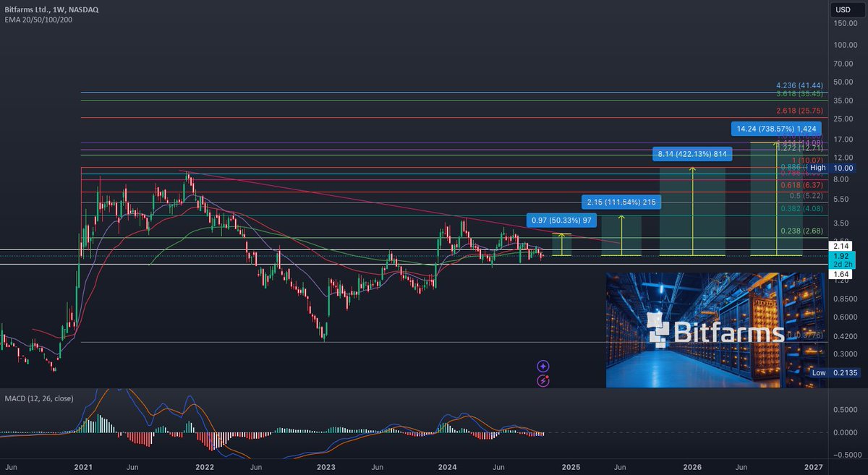The width and height of the screenshot is (868, 475).
Task: Select the 1 (10.07) Fibonacci level label
Action: 809,160
